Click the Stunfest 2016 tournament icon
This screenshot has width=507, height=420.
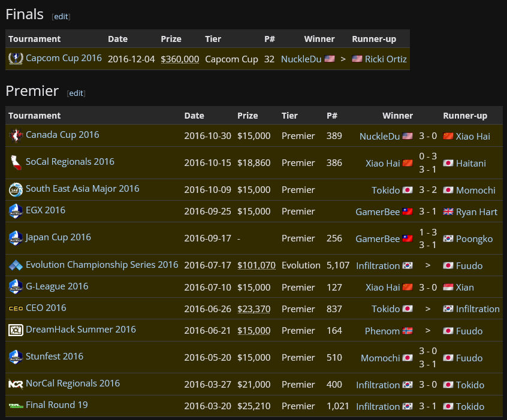[16, 357]
